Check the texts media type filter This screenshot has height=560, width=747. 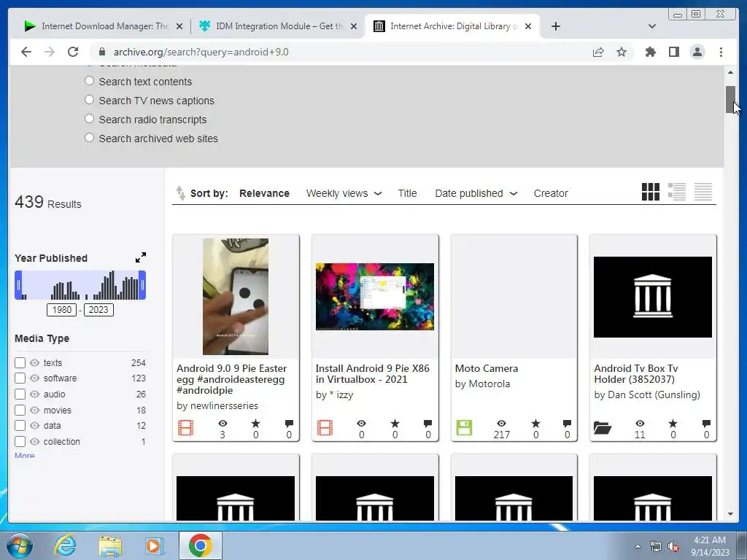pyautogui.click(x=20, y=363)
